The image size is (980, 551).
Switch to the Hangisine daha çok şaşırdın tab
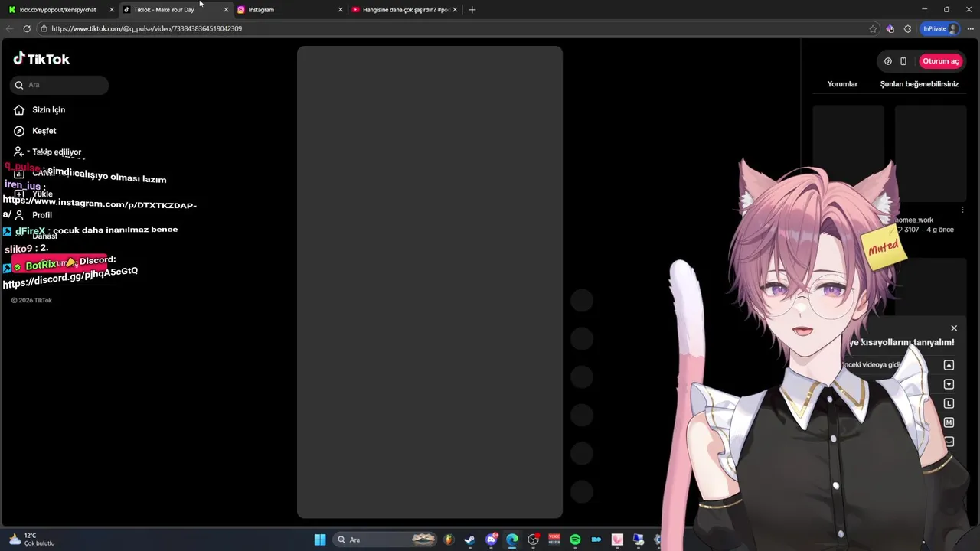pos(404,10)
